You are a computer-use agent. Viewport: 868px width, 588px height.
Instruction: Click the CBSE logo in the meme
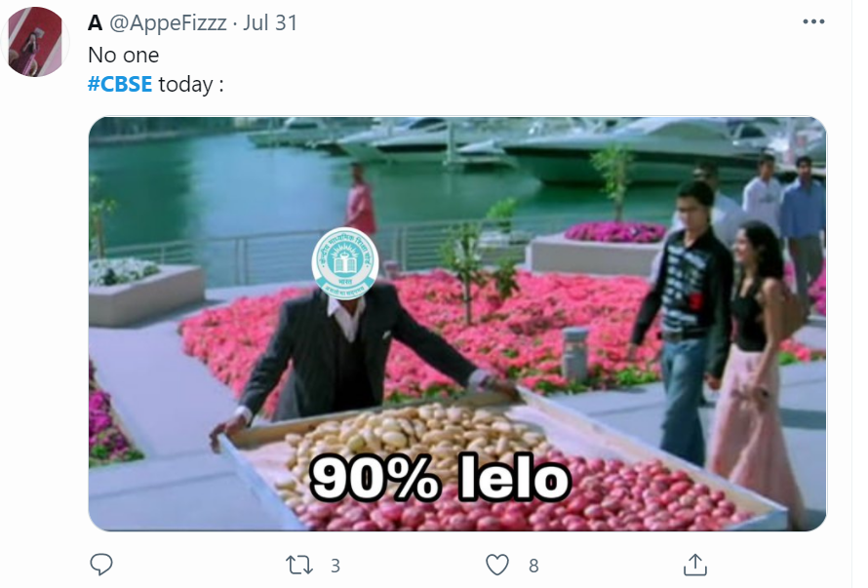pyautogui.click(x=345, y=263)
